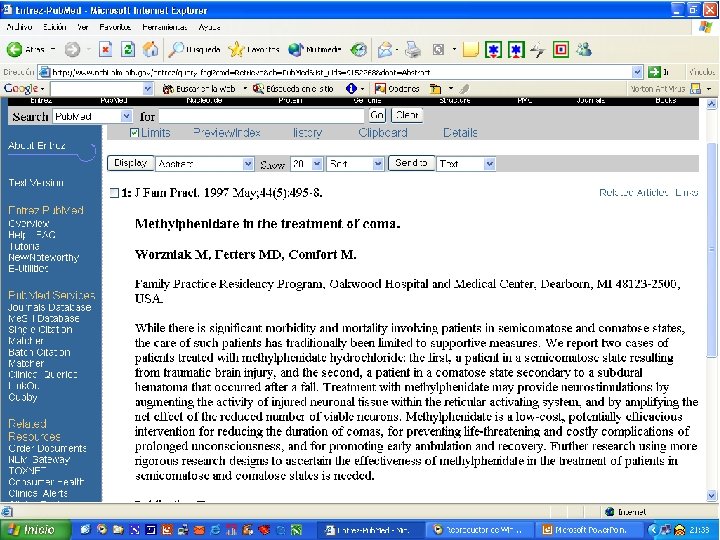720x540 pixels.
Task: Open the Messenger people icon
Action: coord(584,50)
